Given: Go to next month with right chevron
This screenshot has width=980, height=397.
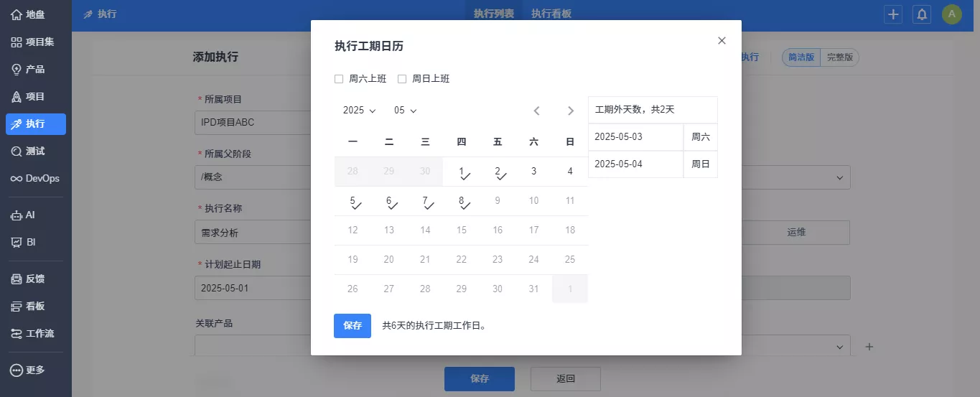Looking at the screenshot, I should point(571,111).
